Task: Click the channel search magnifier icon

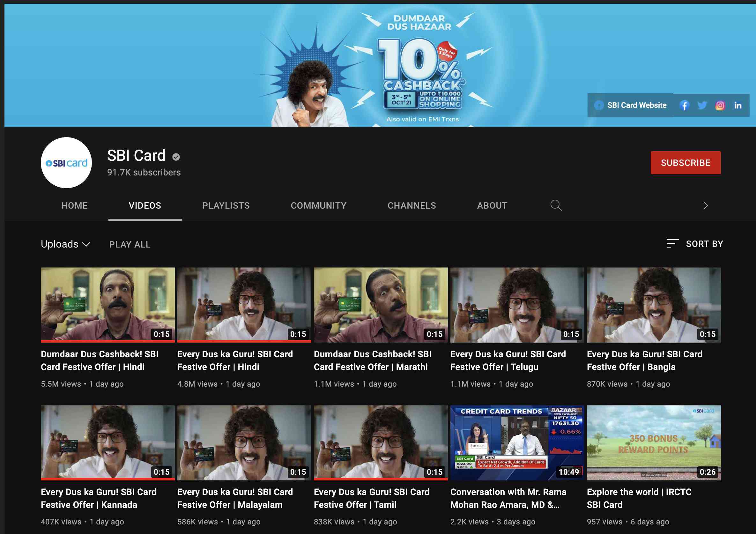Action: [x=556, y=205]
